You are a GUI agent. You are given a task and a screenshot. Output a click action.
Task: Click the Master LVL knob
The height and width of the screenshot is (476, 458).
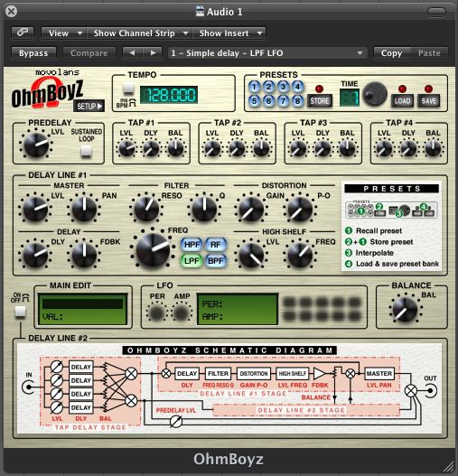[x=35, y=209]
